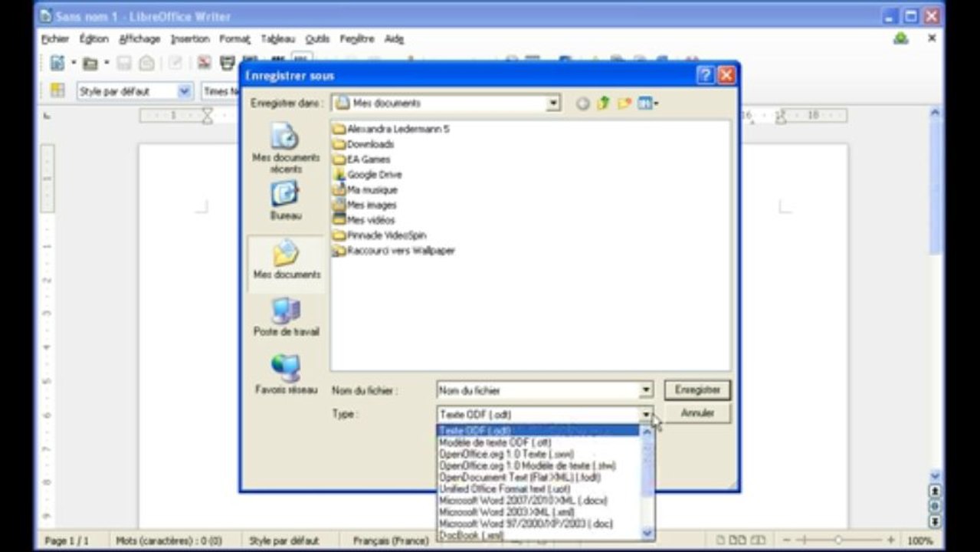Click the greyed-out Save diskette toolbar icon
Image resolution: width=980 pixels, height=552 pixels.
[123, 63]
